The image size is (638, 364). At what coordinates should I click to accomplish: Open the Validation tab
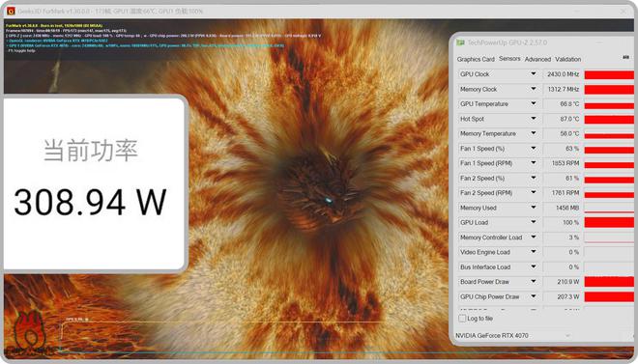[x=568, y=59]
